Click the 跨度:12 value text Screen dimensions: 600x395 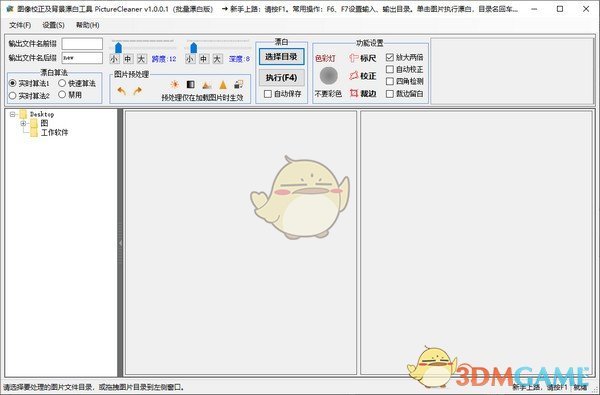(164, 59)
